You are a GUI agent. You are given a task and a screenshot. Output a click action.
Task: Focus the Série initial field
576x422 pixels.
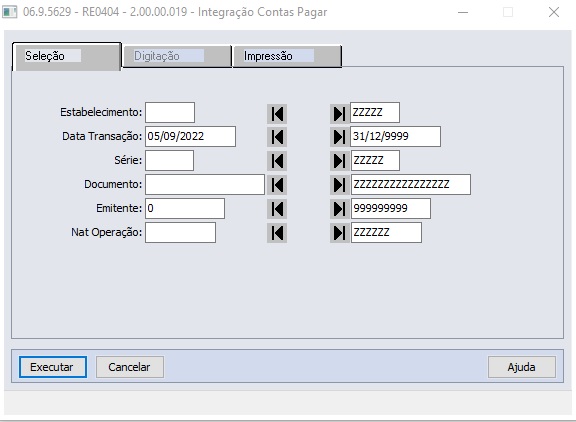coord(169,160)
